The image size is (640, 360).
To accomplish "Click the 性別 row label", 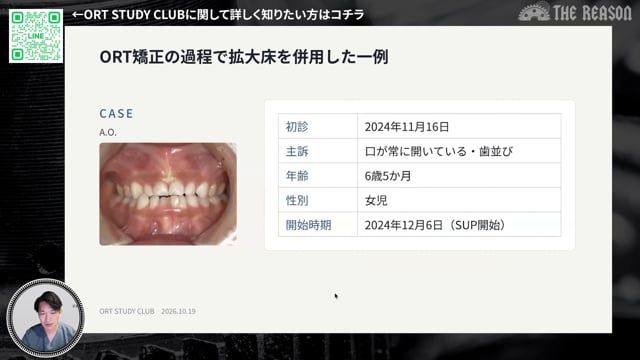I will (x=297, y=200).
